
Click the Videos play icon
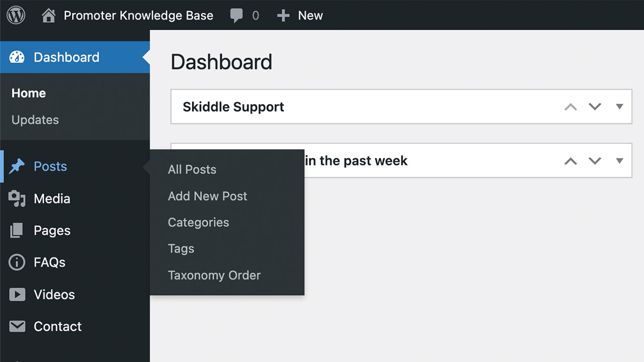(x=17, y=295)
